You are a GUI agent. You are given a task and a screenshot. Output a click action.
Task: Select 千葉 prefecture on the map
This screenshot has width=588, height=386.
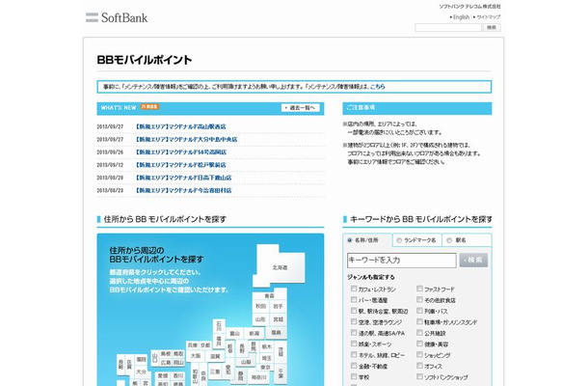click(281, 373)
